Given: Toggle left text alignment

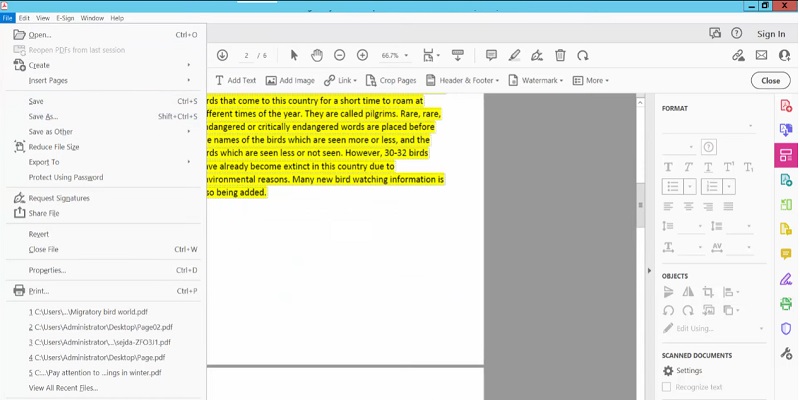Looking at the screenshot, I should (x=668, y=207).
